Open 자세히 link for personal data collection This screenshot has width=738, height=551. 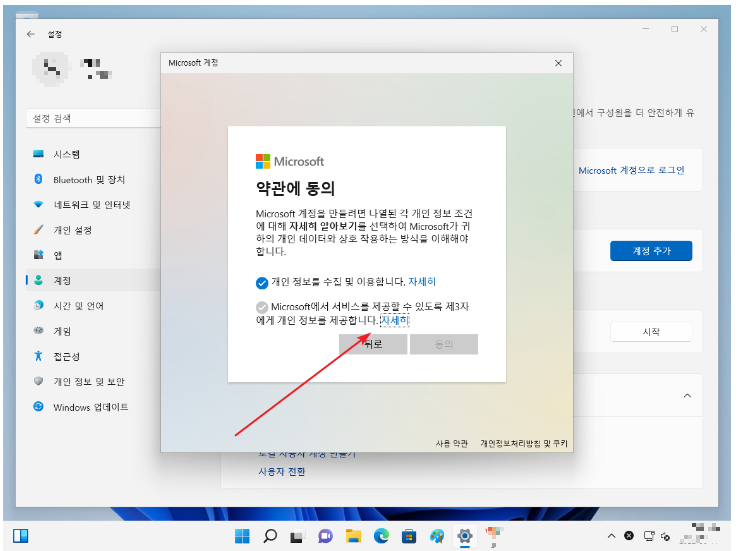tap(422, 282)
